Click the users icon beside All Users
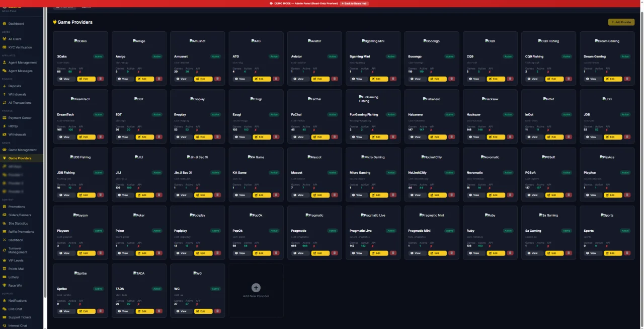Viewport: 644px width, 329px height. [5, 39]
